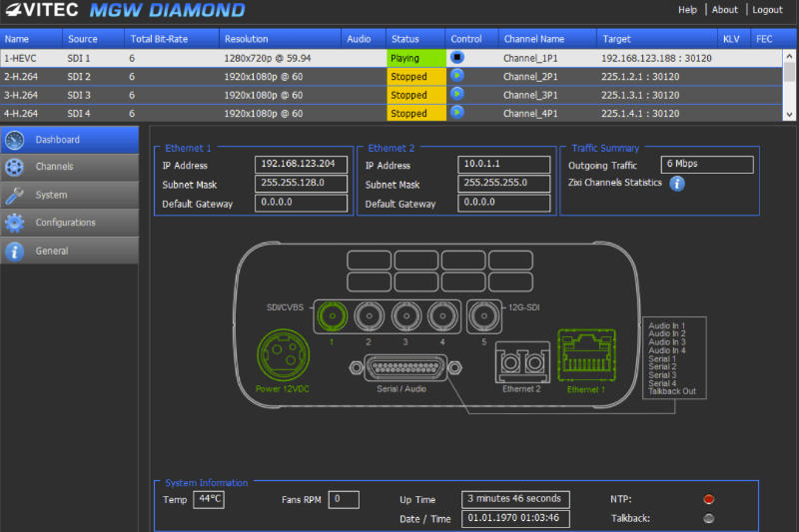Click the VITEC logo
The height and width of the screenshot is (532, 799).
42,10
